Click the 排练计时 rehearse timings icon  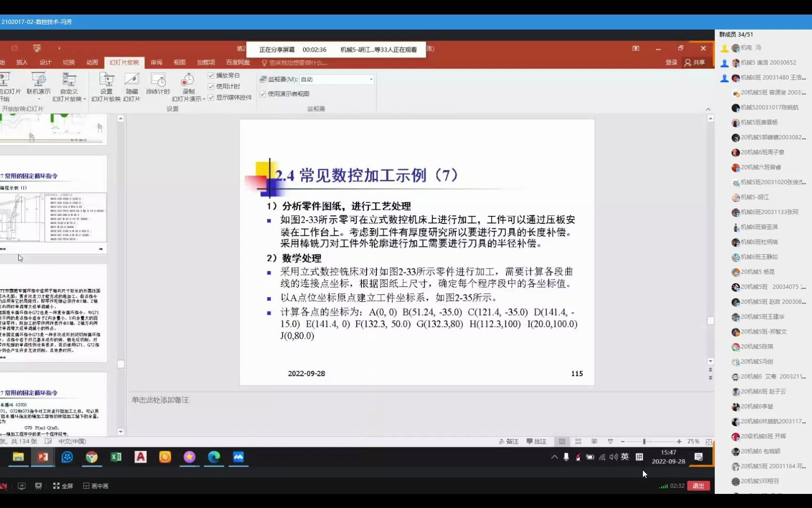pyautogui.click(x=158, y=79)
